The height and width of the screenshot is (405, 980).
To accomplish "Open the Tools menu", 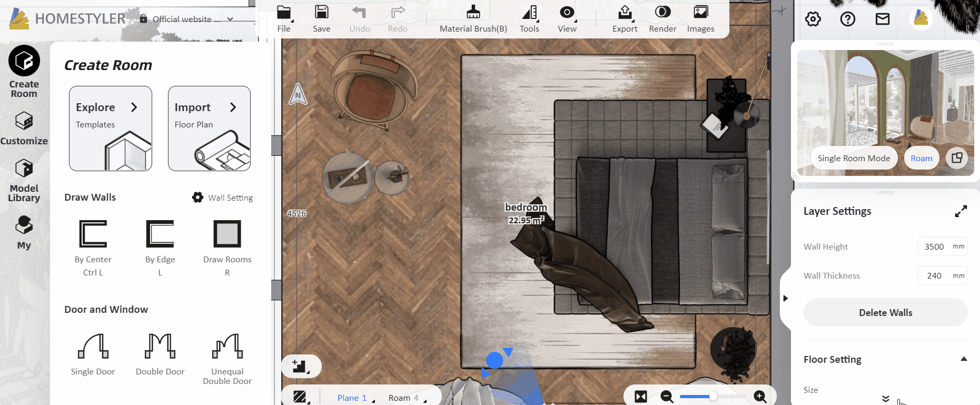I will tap(529, 19).
